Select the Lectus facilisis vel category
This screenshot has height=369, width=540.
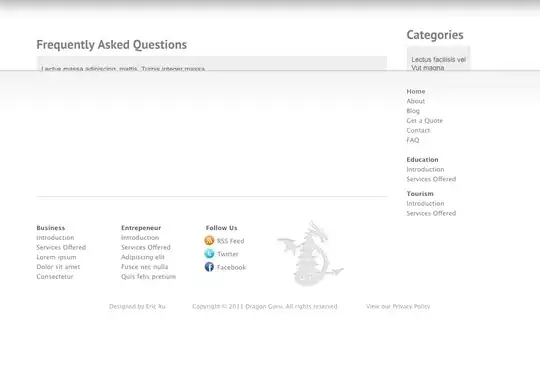point(438,60)
